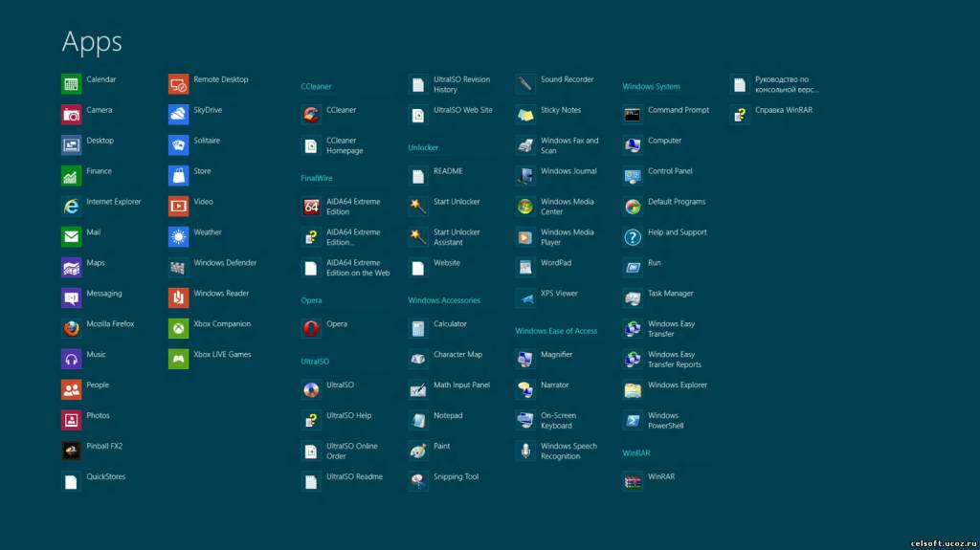Launch Windows Defender icon

(x=178, y=268)
